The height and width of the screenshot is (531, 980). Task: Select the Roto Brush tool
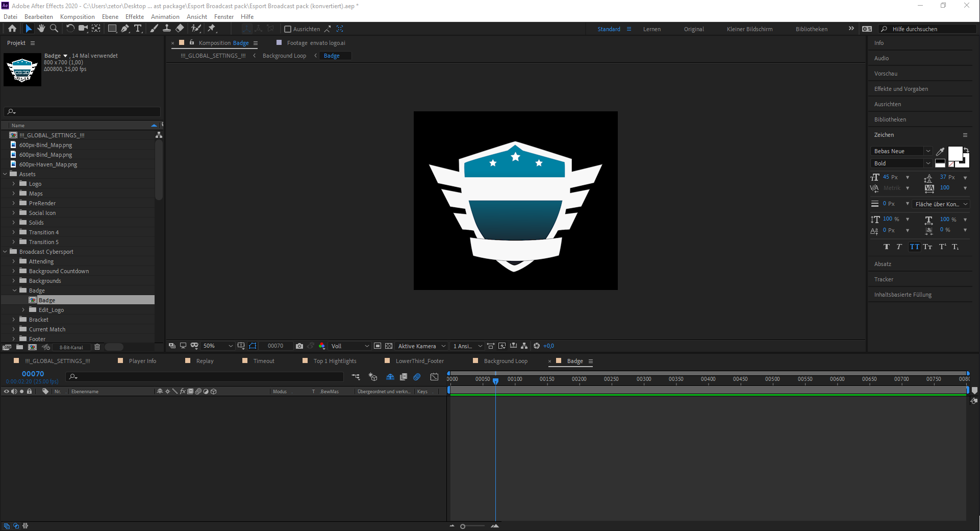(196, 29)
